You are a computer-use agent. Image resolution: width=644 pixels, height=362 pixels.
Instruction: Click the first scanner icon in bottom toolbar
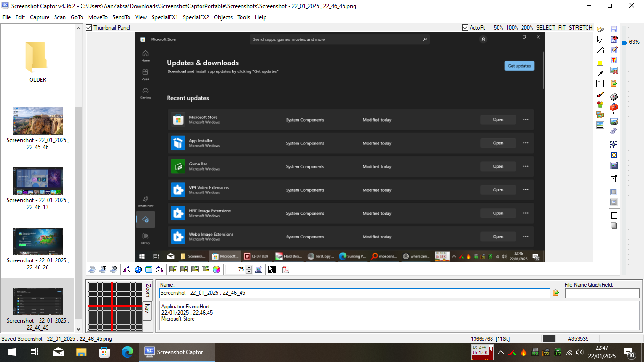(x=92, y=269)
